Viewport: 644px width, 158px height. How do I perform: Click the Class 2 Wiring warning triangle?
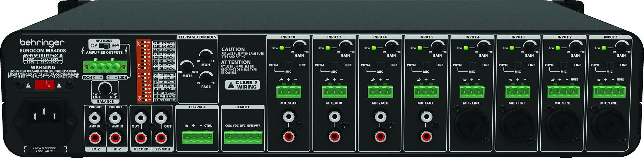point(231,85)
